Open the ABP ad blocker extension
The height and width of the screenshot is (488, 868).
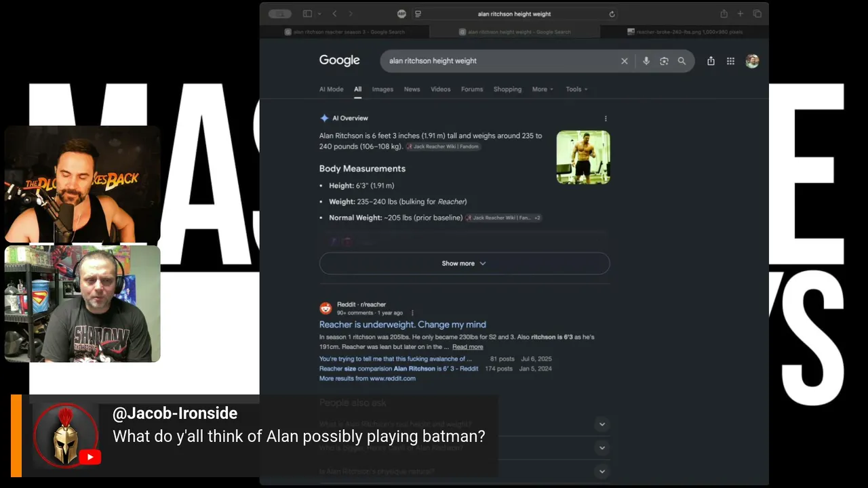401,14
